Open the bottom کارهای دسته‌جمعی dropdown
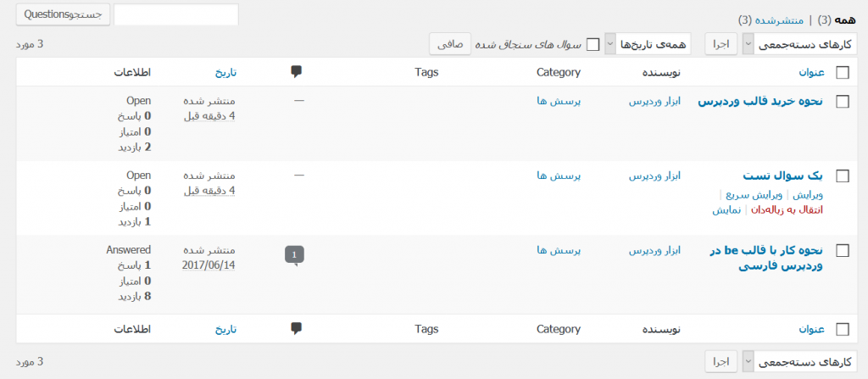868x379 pixels. coord(799,362)
